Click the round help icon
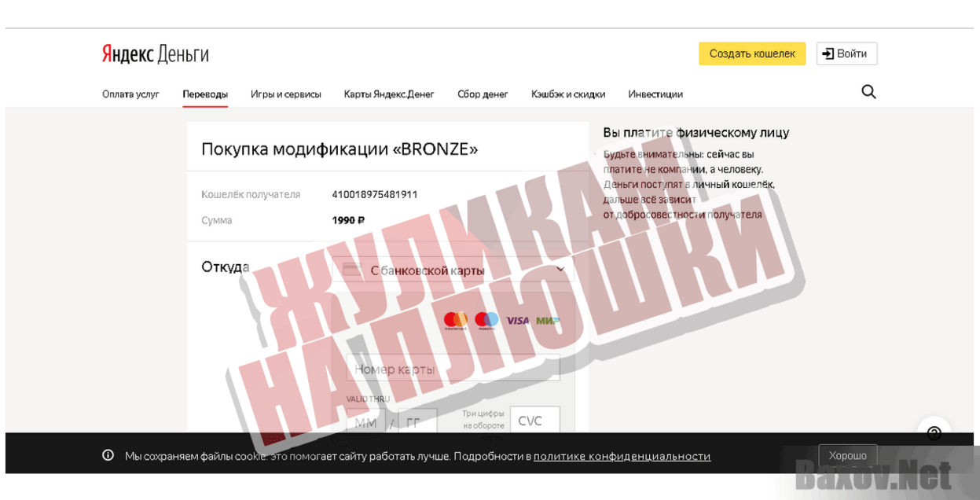 (x=934, y=433)
